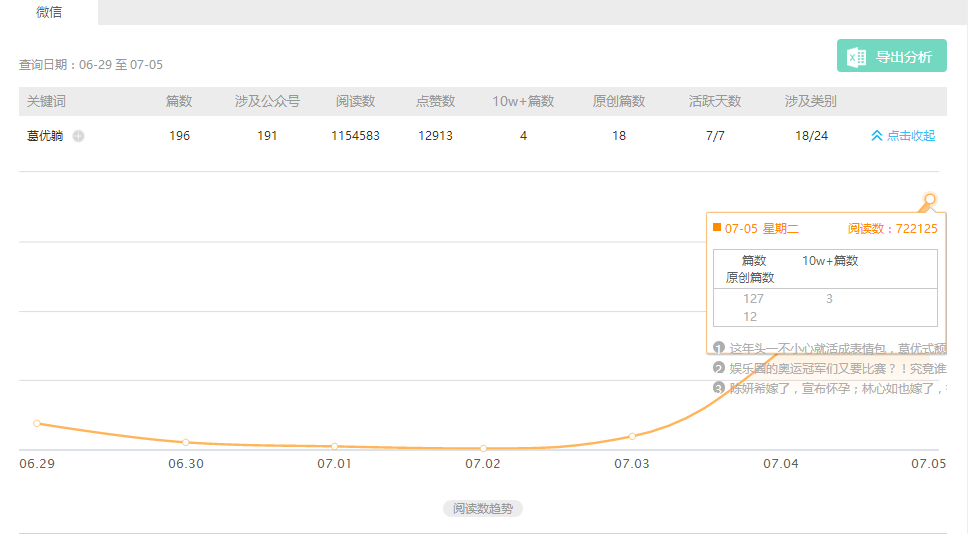Collapse the chart using 点击收起
The image size is (968, 534).
coord(903,136)
